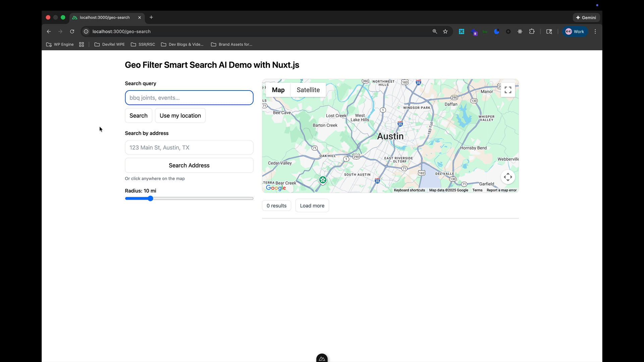
Task: Switch map to Satellite view
Action: pos(308,90)
